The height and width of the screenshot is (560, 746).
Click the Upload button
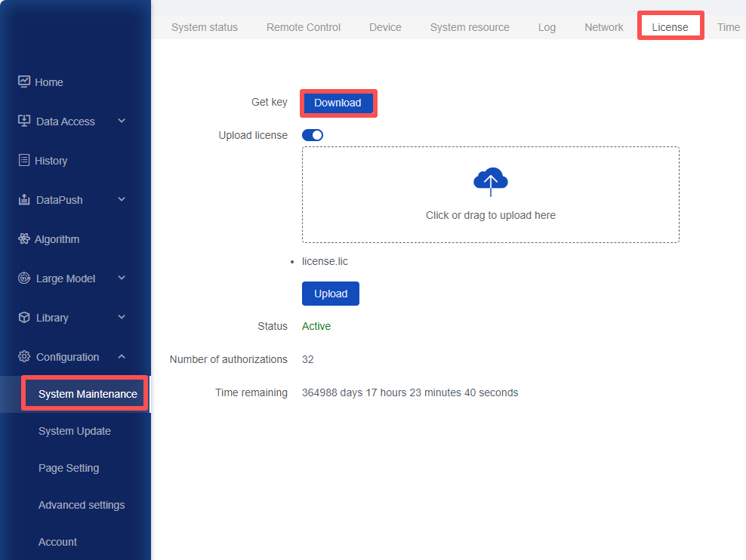[331, 294]
